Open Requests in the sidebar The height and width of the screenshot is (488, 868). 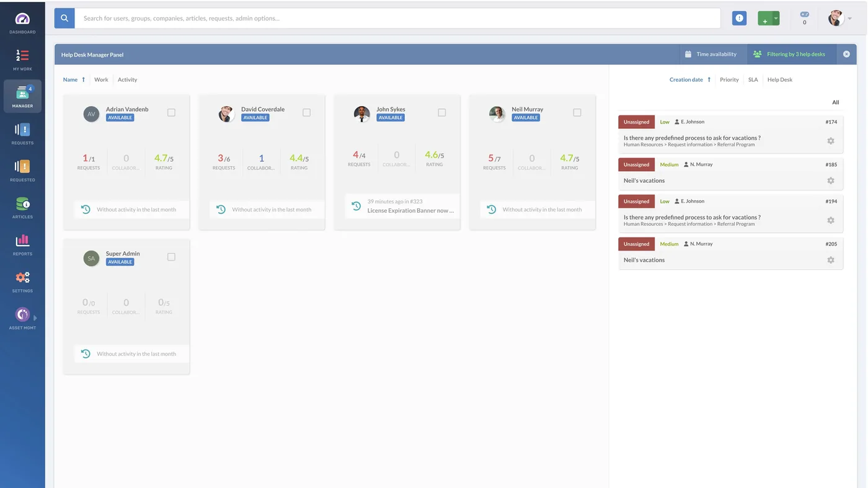click(x=22, y=134)
